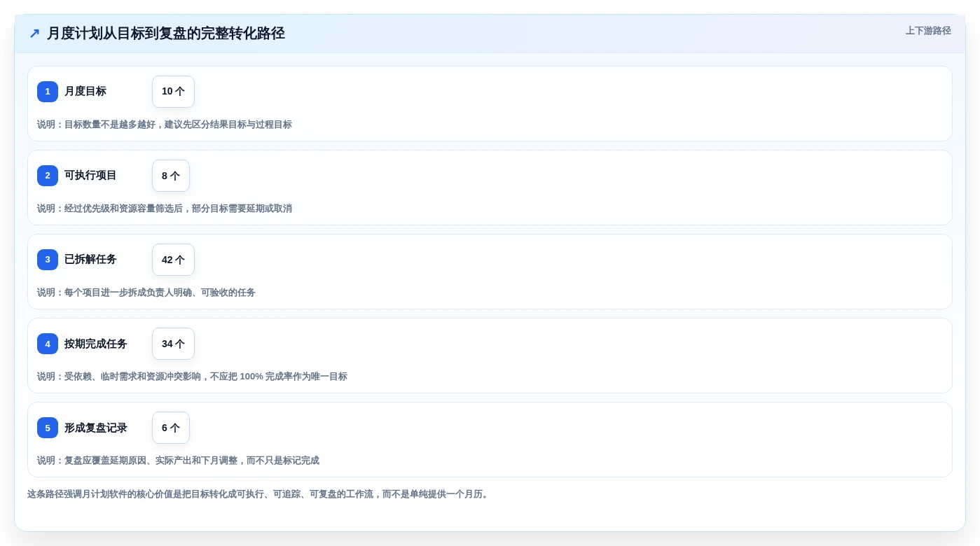Click the 按期完成任务 step label

(96, 344)
